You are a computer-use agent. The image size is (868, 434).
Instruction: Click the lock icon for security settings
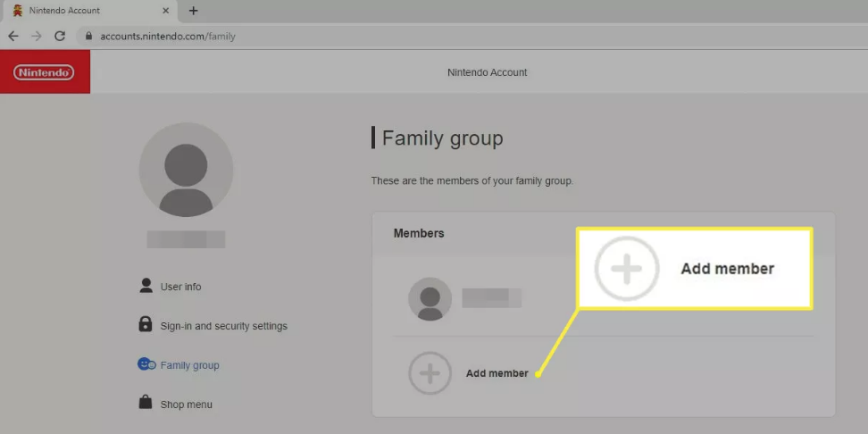pos(145,324)
